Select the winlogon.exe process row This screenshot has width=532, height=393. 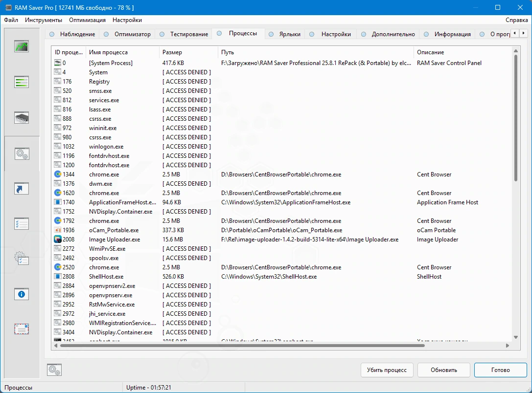tap(281, 146)
